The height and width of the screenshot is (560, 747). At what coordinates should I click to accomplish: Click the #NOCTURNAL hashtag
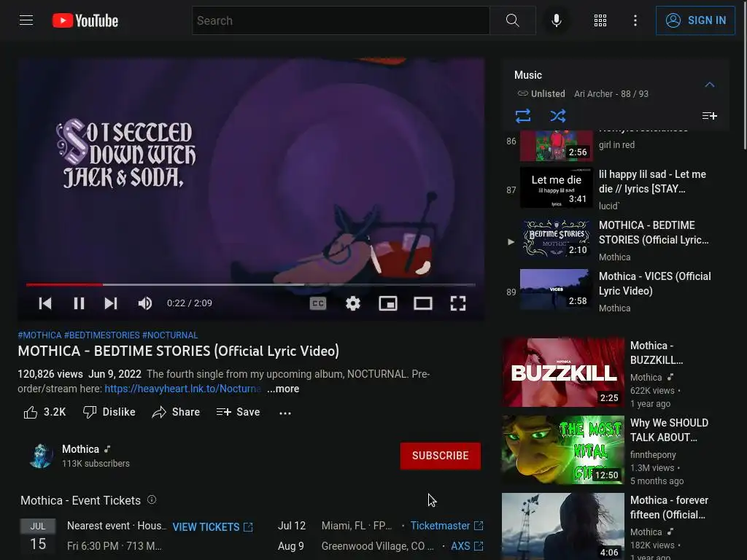[170, 335]
